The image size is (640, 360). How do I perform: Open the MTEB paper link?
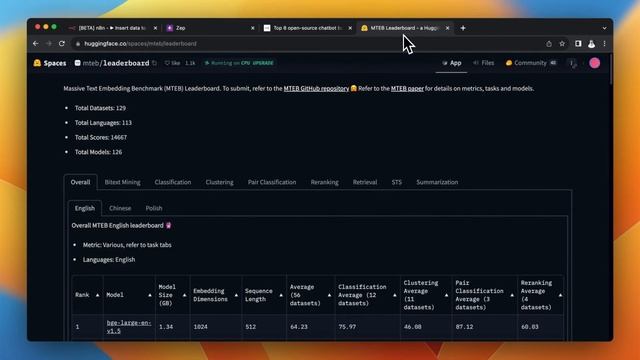pos(407,89)
